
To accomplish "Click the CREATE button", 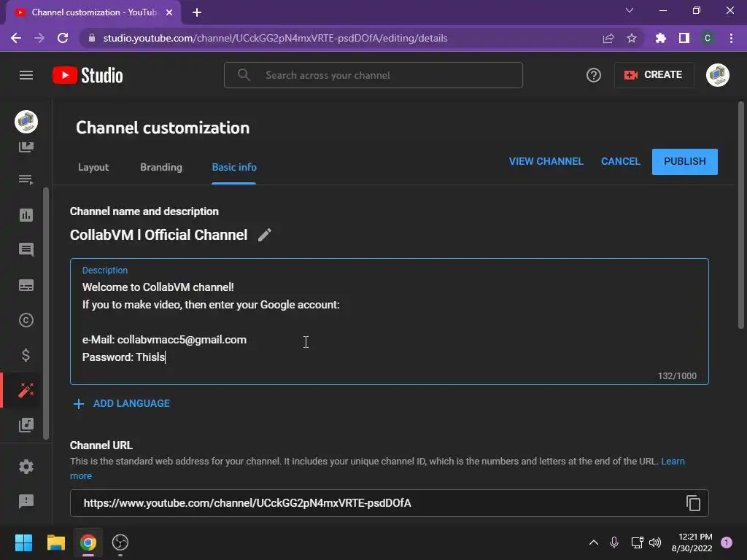I will [654, 75].
